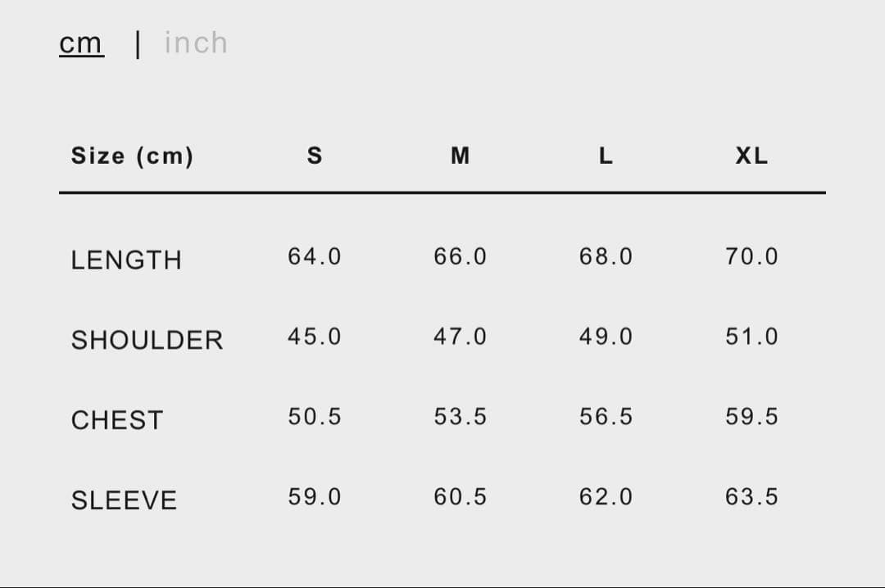The image size is (885, 588).
Task: Pick the XL size column header
Action: pyautogui.click(x=751, y=156)
